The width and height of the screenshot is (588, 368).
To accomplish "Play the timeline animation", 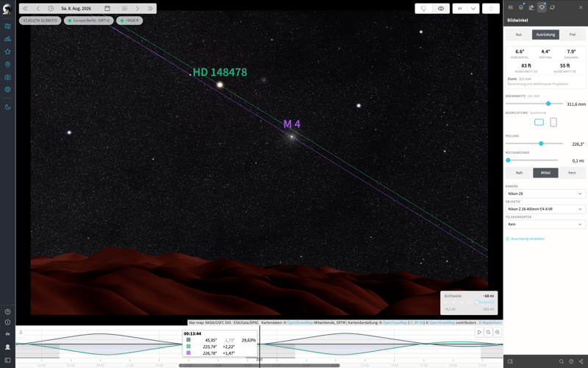I will click(479, 332).
